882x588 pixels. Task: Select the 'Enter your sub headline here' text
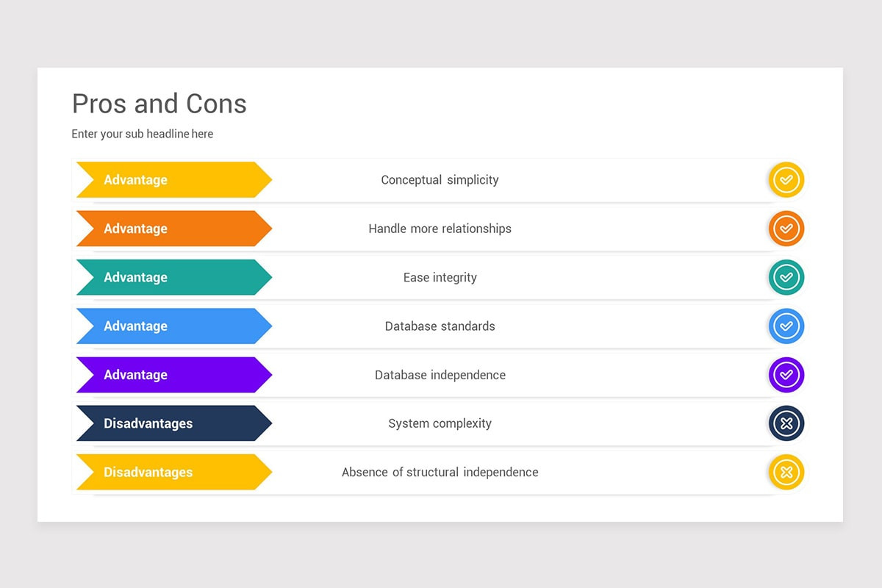point(143,134)
